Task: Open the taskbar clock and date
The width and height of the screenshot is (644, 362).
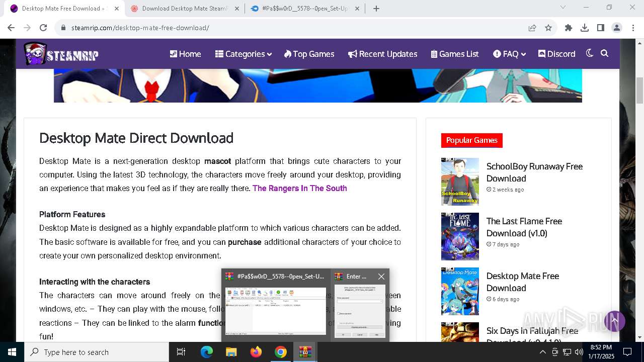Action: pyautogui.click(x=601, y=352)
